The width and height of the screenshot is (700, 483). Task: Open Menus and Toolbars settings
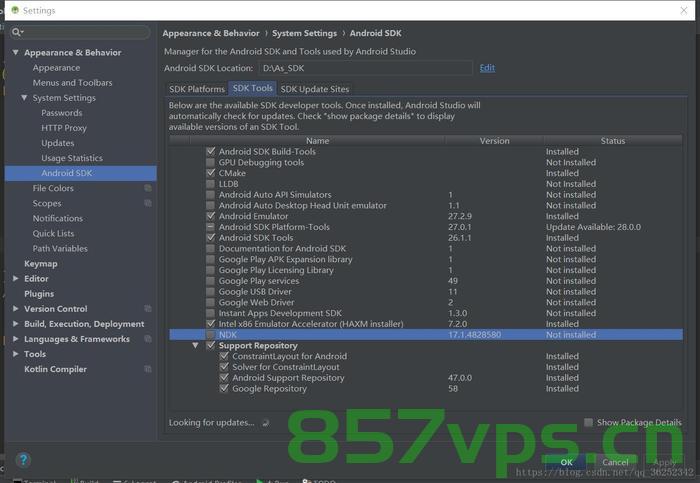point(72,83)
